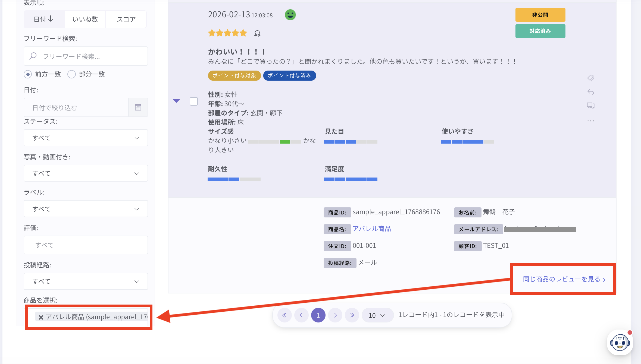The image size is (641, 364).
Task: Remove the アパレル商品 product filter tag
Action: [41, 317]
